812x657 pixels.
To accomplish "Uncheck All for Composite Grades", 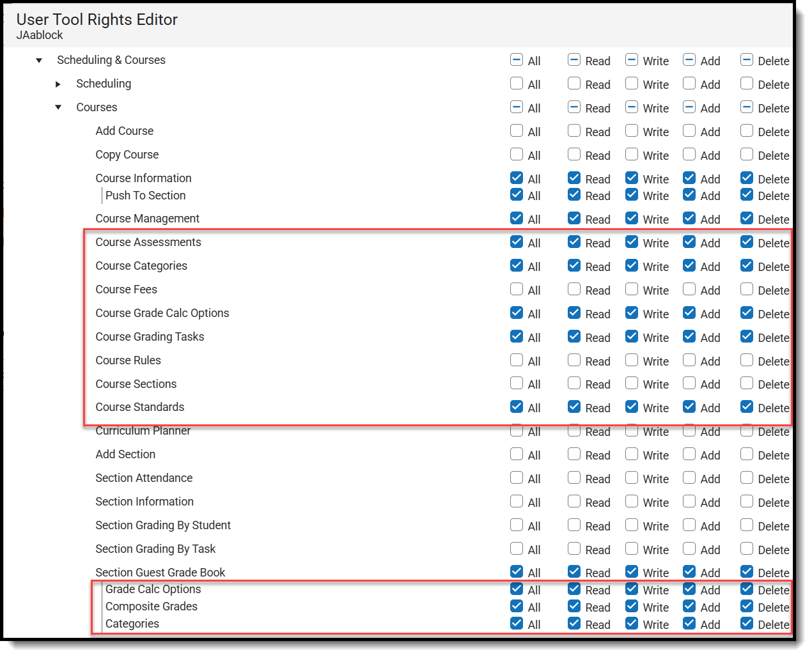I will point(517,607).
